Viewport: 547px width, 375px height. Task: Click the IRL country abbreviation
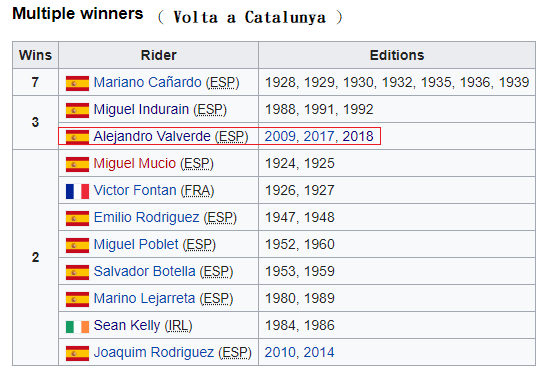coord(178,326)
